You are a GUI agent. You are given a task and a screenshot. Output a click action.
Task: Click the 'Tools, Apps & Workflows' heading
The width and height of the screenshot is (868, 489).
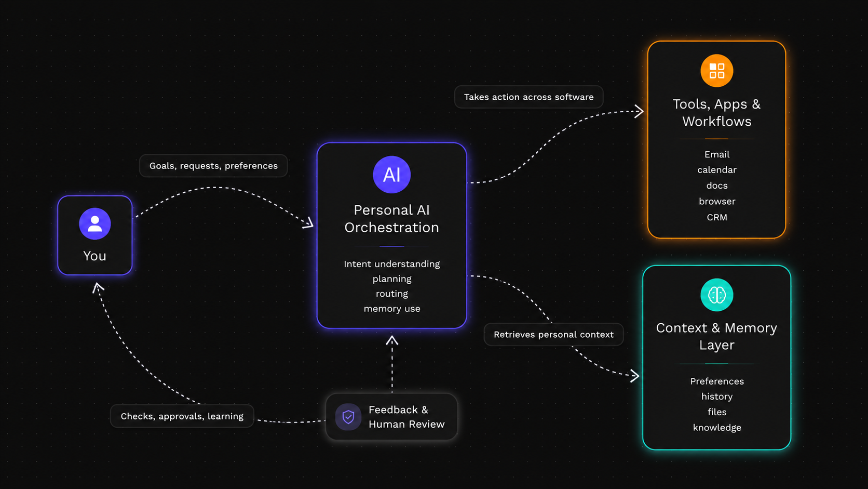pos(717,113)
